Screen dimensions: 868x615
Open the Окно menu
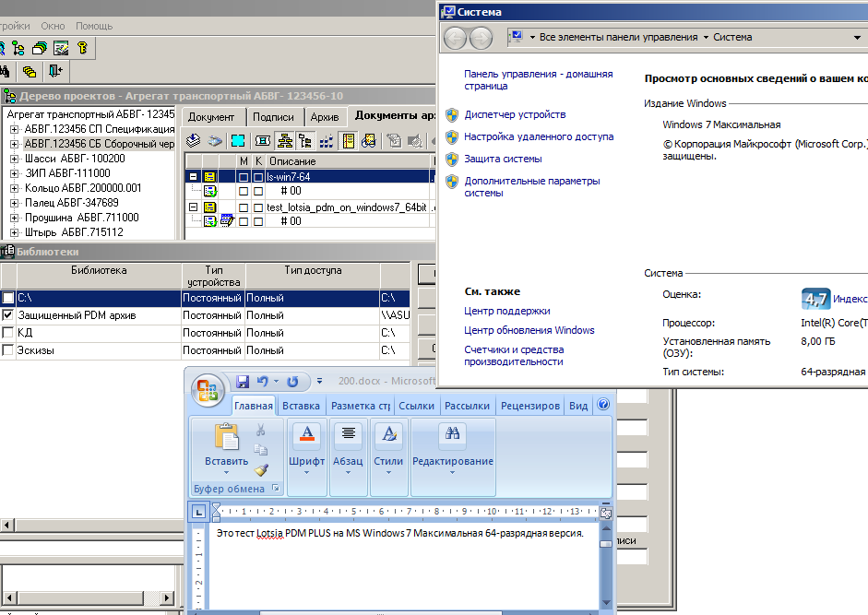click(x=53, y=26)
